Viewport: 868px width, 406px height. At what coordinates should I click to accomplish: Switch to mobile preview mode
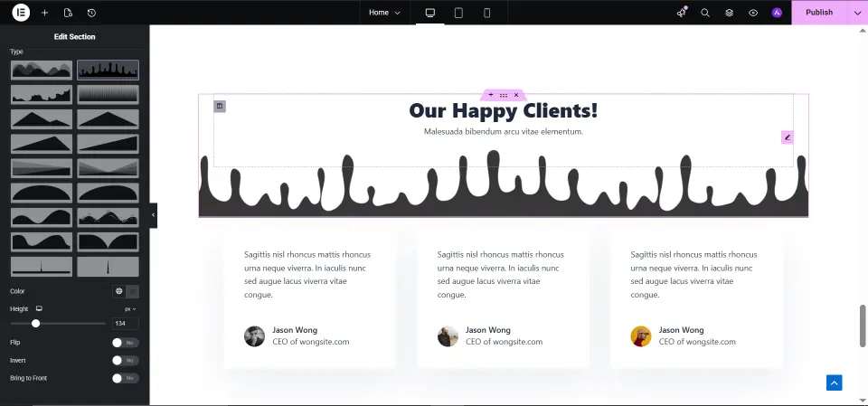point(487,13)
